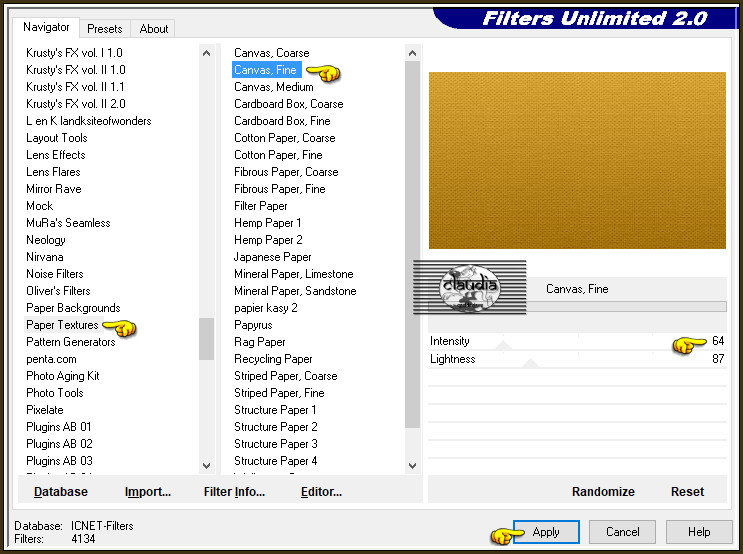Select Noise Filters category
This screenshot has height=554, width=743.
pyautogui.click(x=55, y=274)
